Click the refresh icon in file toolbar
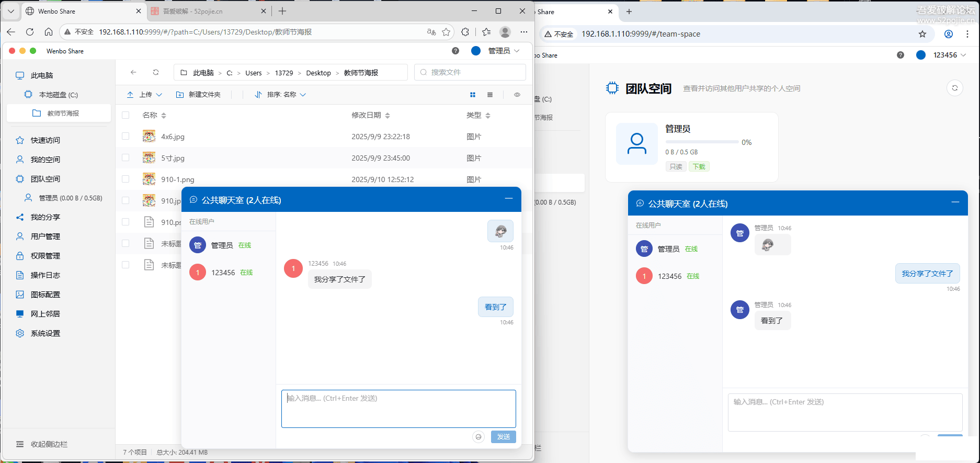Image resolution: width=980 pixels, height=463 pixels. (156, 72)
